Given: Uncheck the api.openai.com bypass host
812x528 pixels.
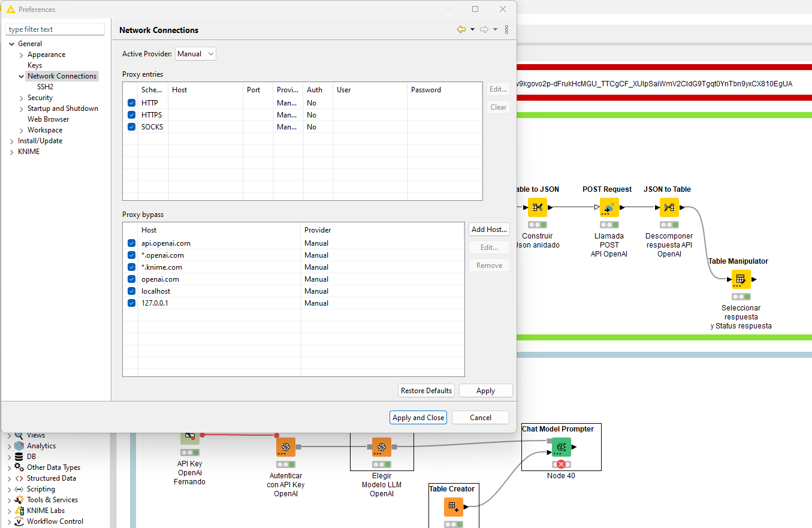Looking at the screenshot, I should coord(131,243).
